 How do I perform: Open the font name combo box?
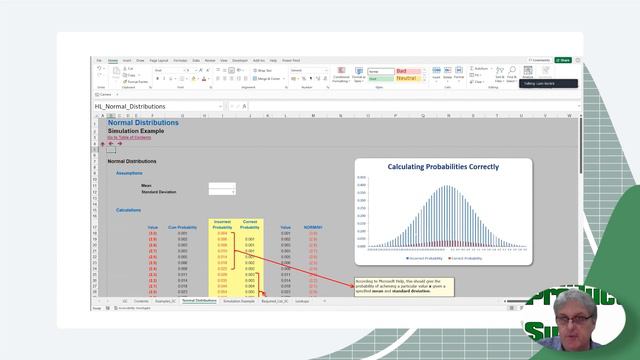[x=169, y=70]
